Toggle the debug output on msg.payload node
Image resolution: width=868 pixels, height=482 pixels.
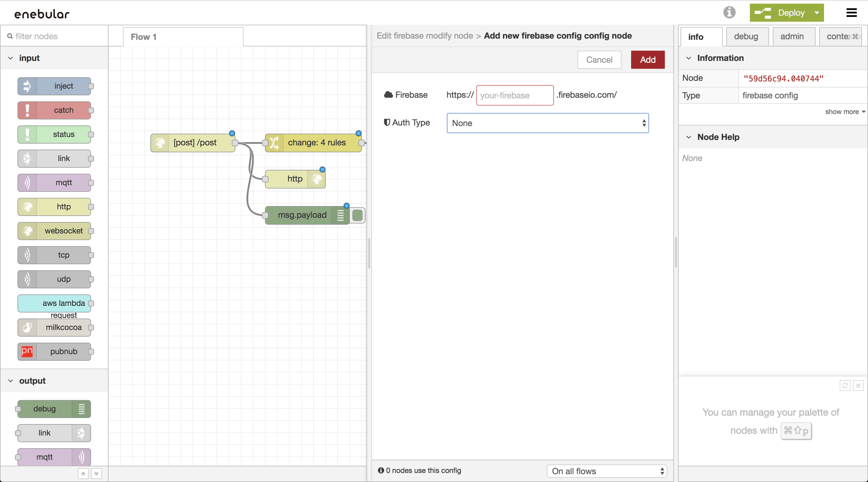(357, 216)
